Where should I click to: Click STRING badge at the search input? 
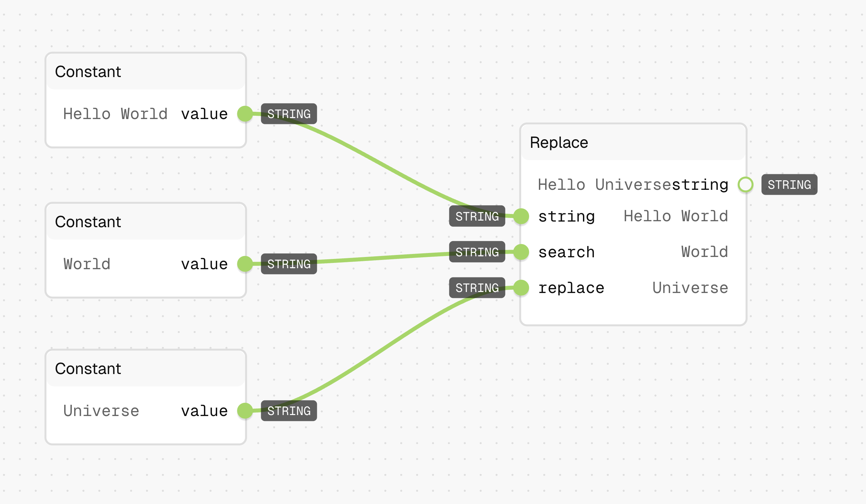(477, 252)
